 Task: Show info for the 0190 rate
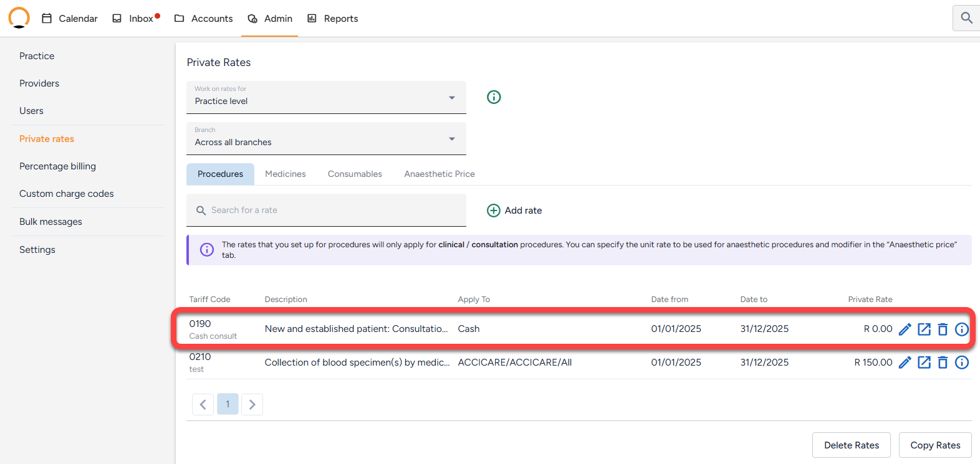pyautogui.click(x=962, y=329)
